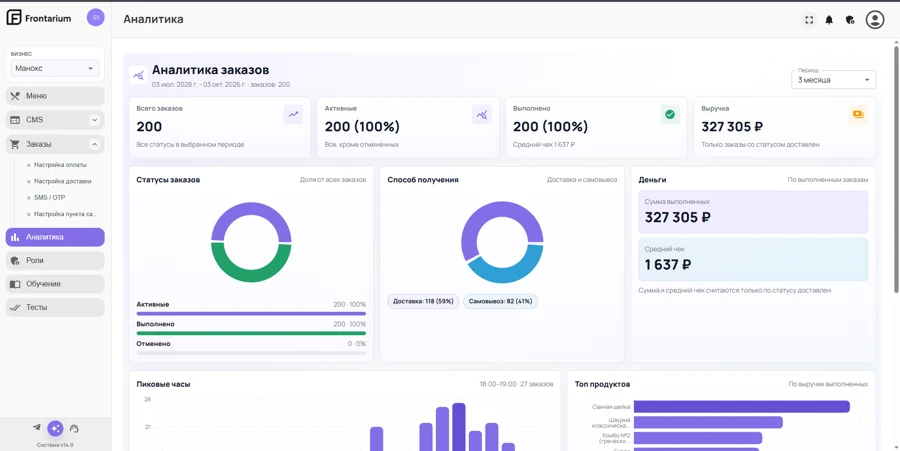Click green segment of Статусы заказов donut

point(251,275)
